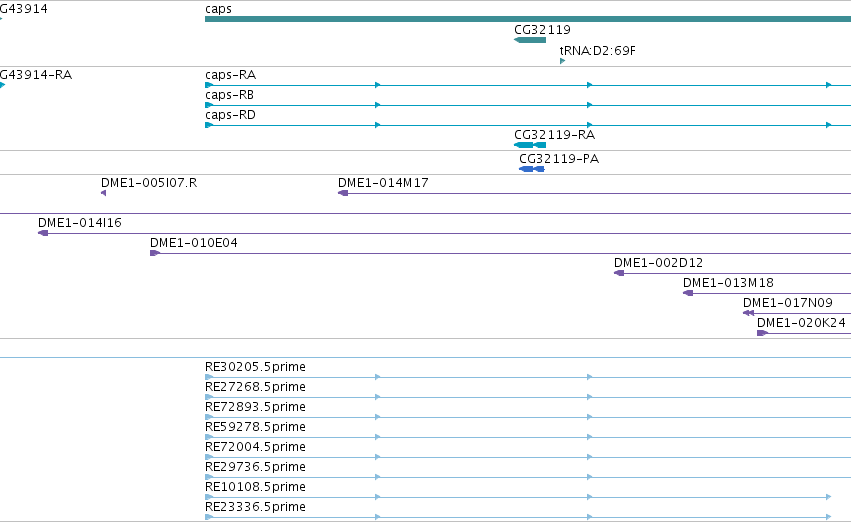Select the RE30205.5prime EST label
851x522 pixels.
tap(255, 367)
